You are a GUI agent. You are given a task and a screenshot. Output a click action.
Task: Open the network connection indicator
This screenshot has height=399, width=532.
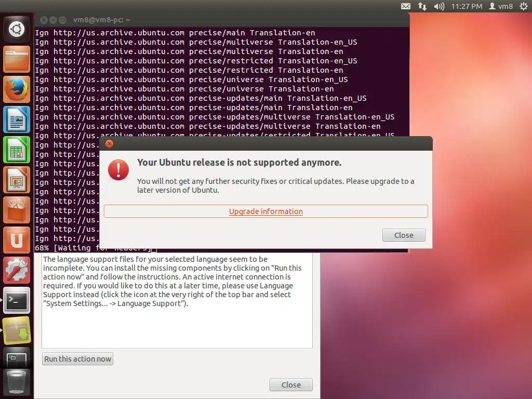tap(422, 6)
